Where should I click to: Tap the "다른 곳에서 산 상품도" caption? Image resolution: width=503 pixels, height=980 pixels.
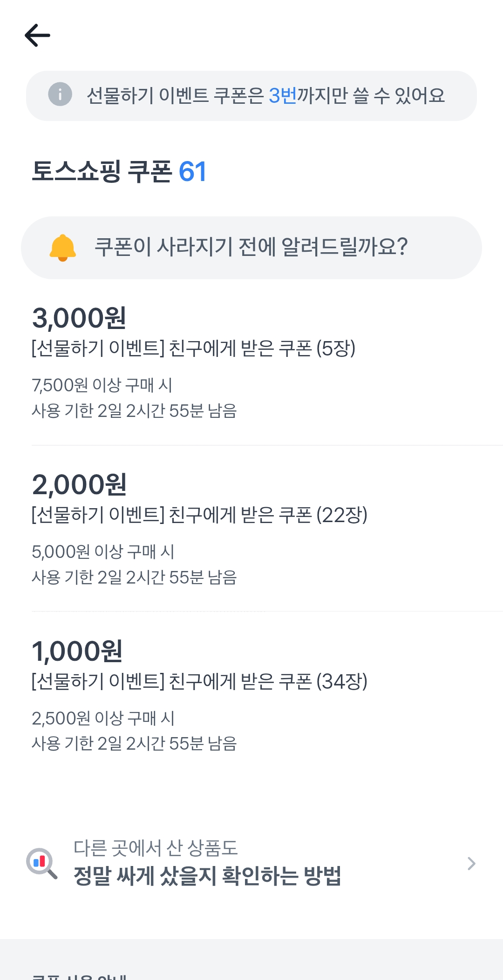click(156, 848)
